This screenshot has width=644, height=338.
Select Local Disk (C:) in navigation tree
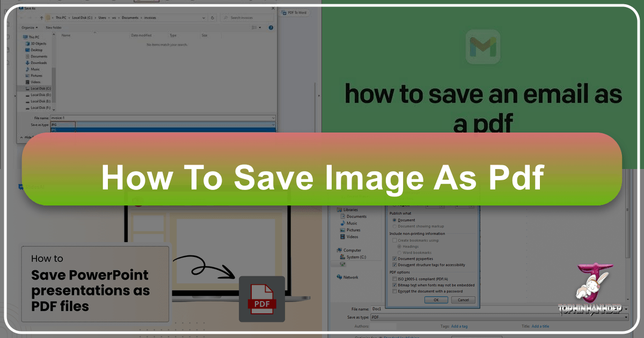click(x=40, y=88)
